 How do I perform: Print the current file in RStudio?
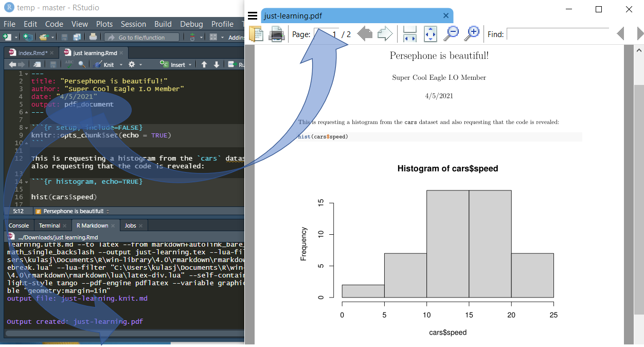(x=93, y=37)
